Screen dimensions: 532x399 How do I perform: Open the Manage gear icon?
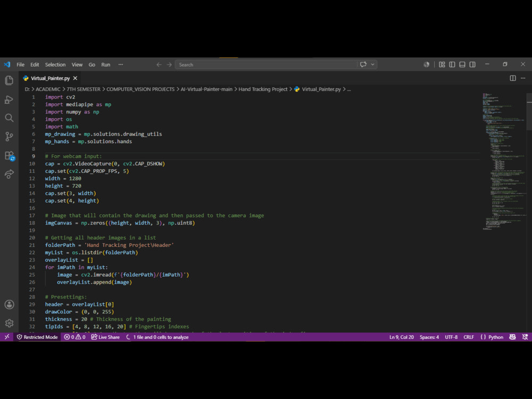click(x=9, y=323)
